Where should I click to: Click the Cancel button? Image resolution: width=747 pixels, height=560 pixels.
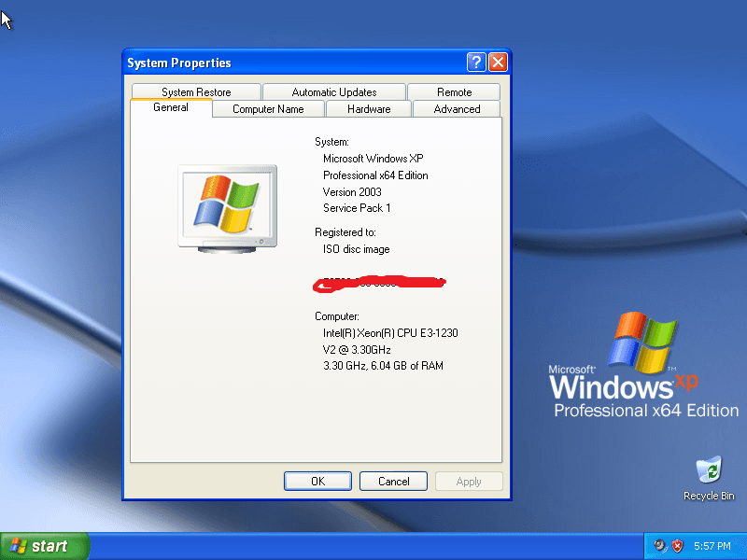click(x=393, y=482)
